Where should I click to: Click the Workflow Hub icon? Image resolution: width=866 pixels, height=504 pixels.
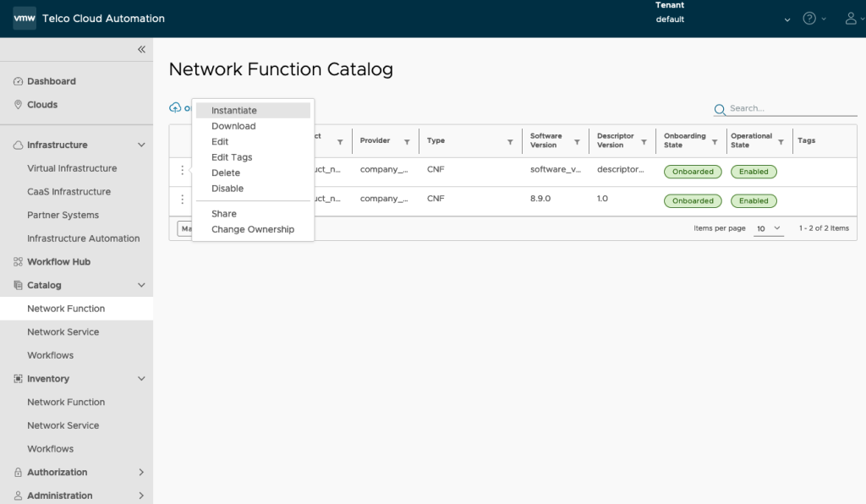point(18,261)
